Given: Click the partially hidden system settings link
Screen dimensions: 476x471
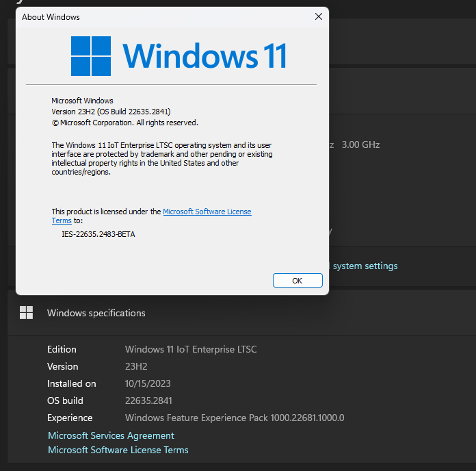Looking at the screenshot, I should [363, 266].
